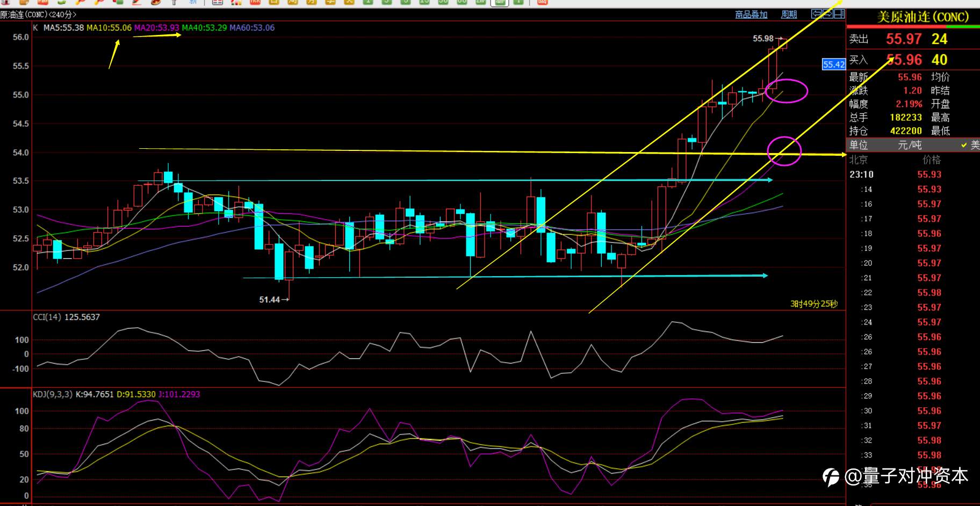
Task: Click the 幅度 percentage 2.19%
Action: (x=909, y=104)
